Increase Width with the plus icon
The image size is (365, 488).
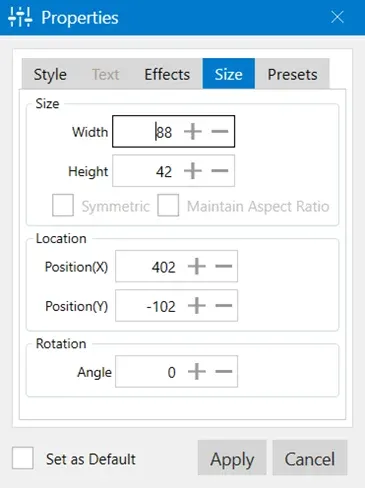pos(193,131)
